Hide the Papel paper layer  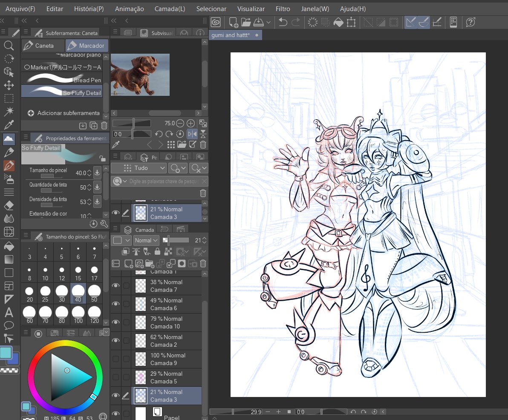115,414
